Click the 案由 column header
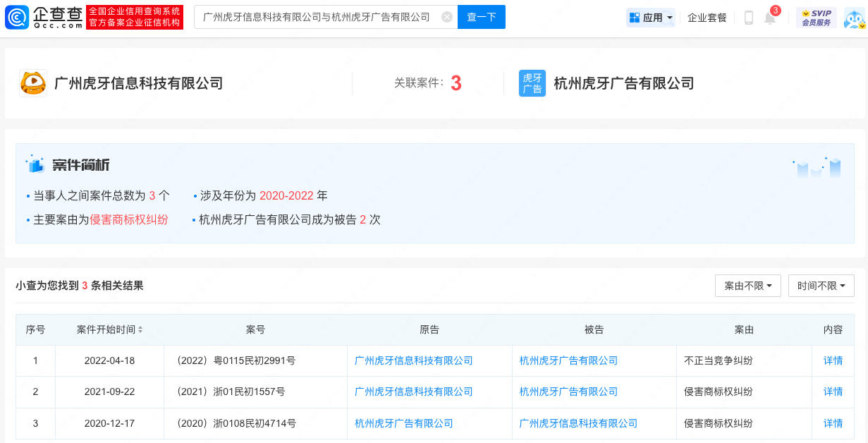 tap(744, 329)
